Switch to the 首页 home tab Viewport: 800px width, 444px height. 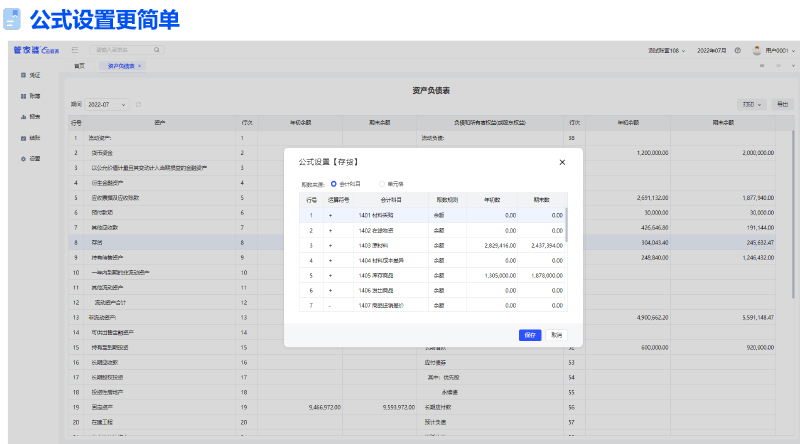pos(79,66)
